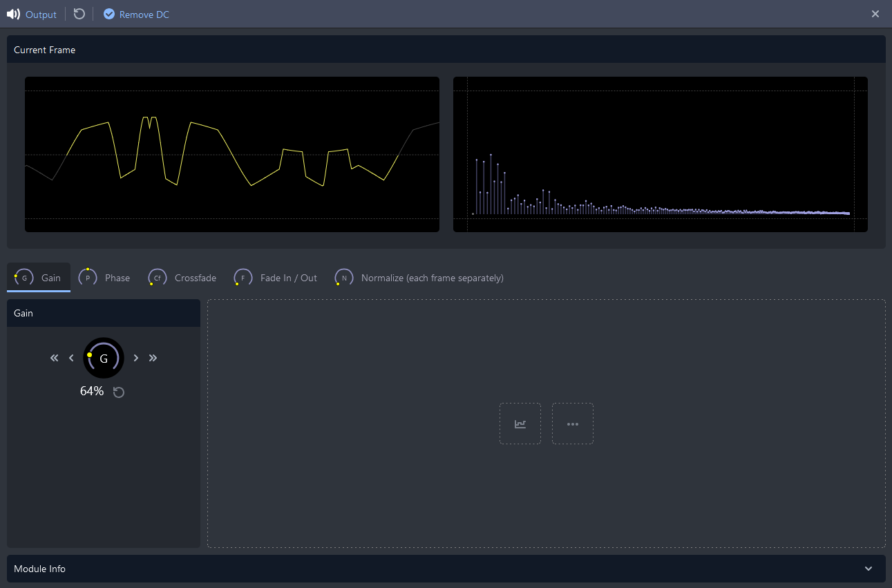This screenshot has width=892, height=588.
Task: Increase gain with single right arrow
Action: [x=136, y=358]
